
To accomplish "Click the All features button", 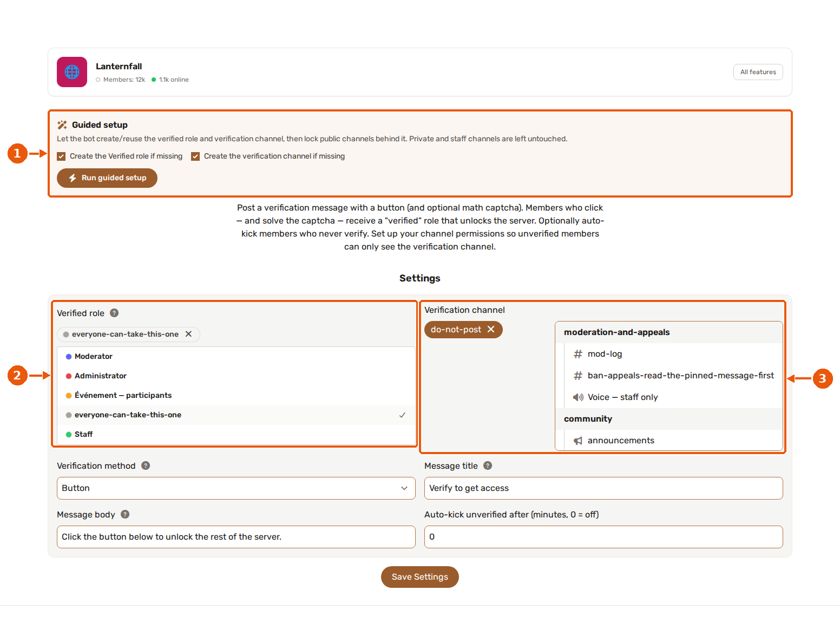I will [x=758, y=72].
